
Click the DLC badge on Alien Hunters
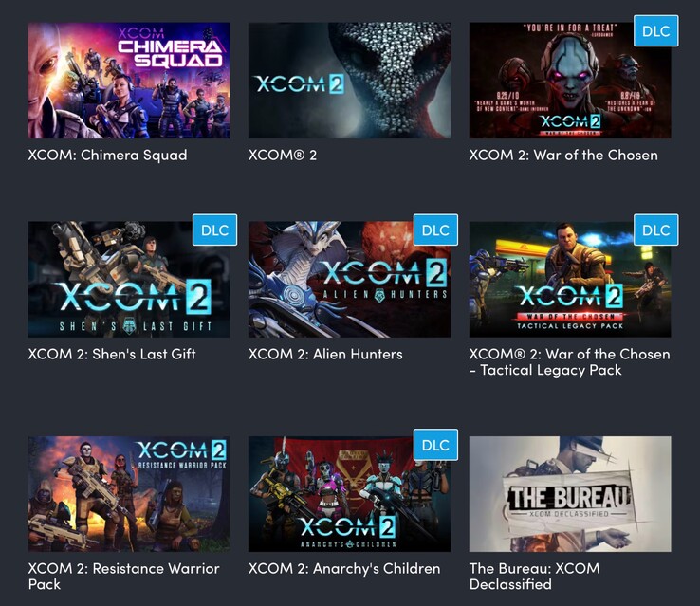[435, 230]
